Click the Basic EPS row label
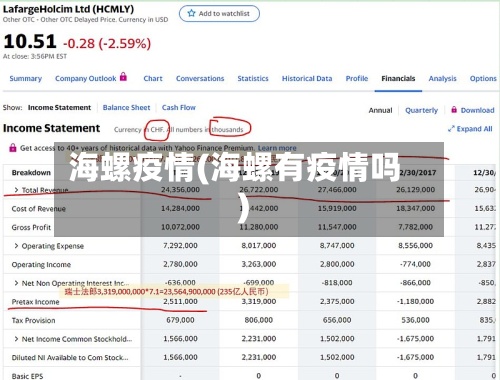Screen dimensions: 500x380 (27, 376)
